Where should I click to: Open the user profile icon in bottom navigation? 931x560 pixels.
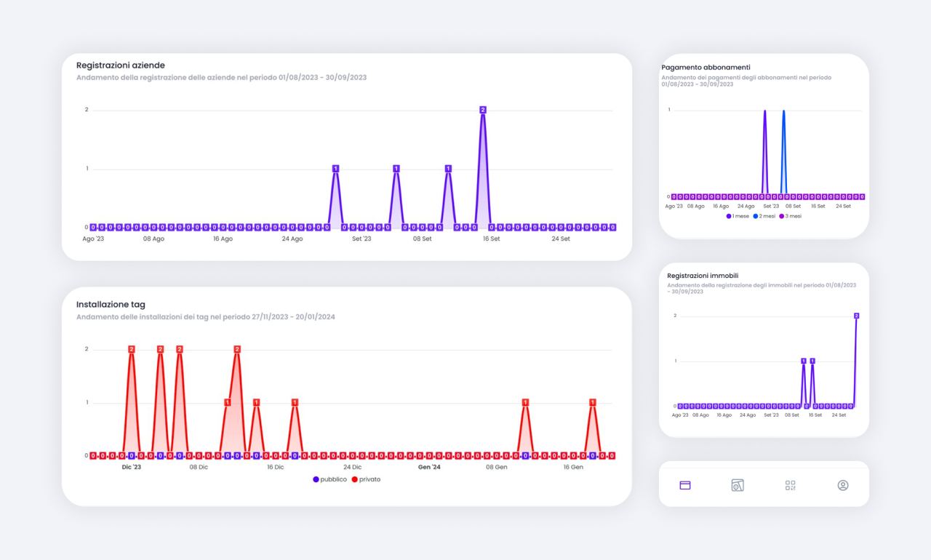coord(843,485)
